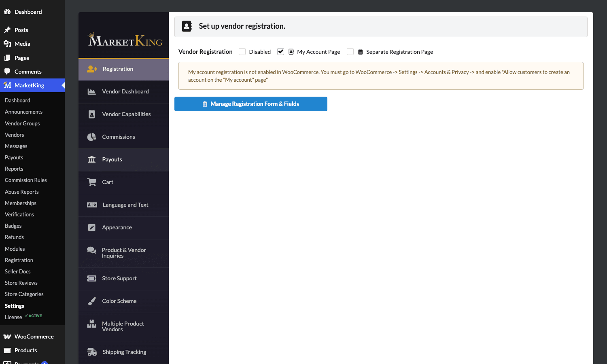Viewport: 607px width, 364px height.
Task: Click the Payouts bank icon
Action: [92, 160]
